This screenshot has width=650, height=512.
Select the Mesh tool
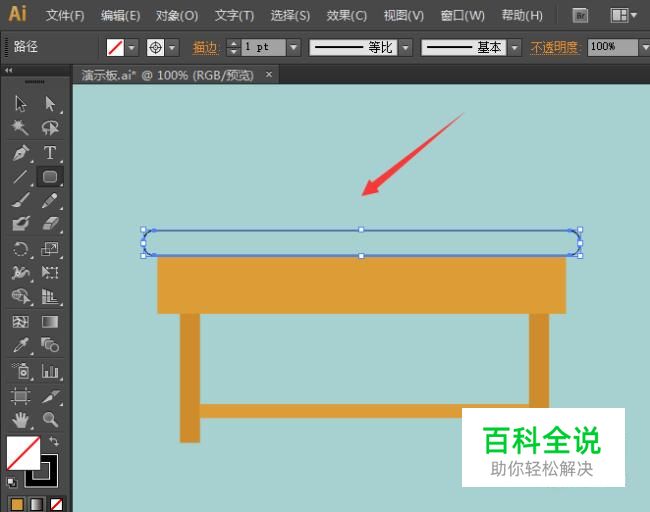(x=20, y=322)
